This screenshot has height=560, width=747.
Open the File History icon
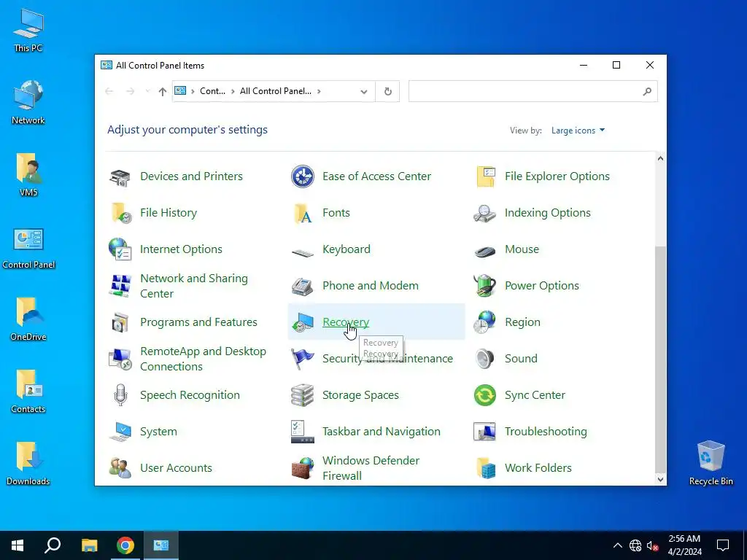point(120,213)
